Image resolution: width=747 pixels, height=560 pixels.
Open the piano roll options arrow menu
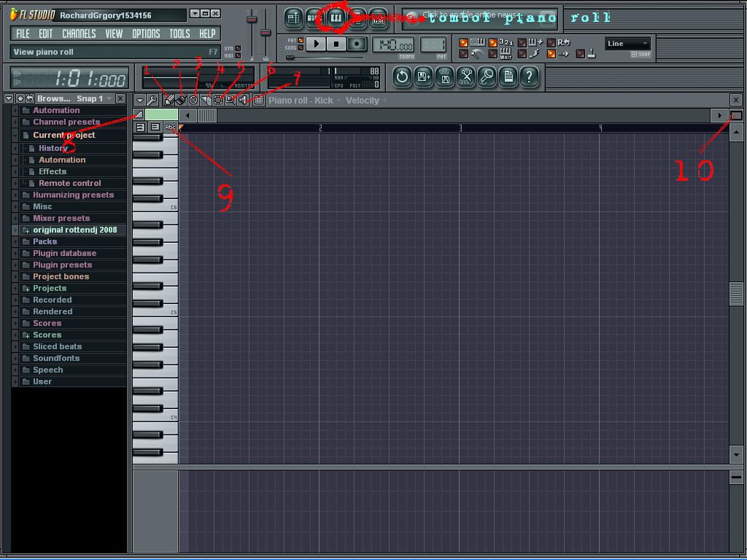tap(140, 100)
